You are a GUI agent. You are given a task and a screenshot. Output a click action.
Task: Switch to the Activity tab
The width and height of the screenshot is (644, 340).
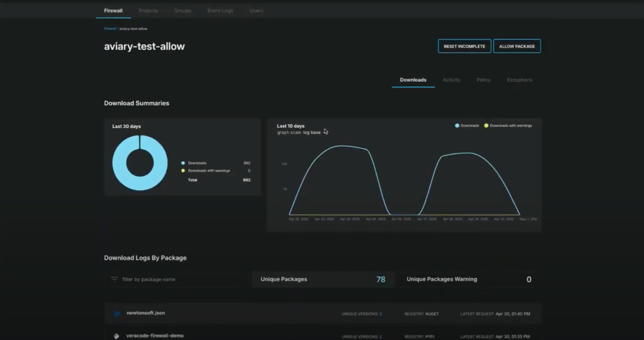coord(451,80)
